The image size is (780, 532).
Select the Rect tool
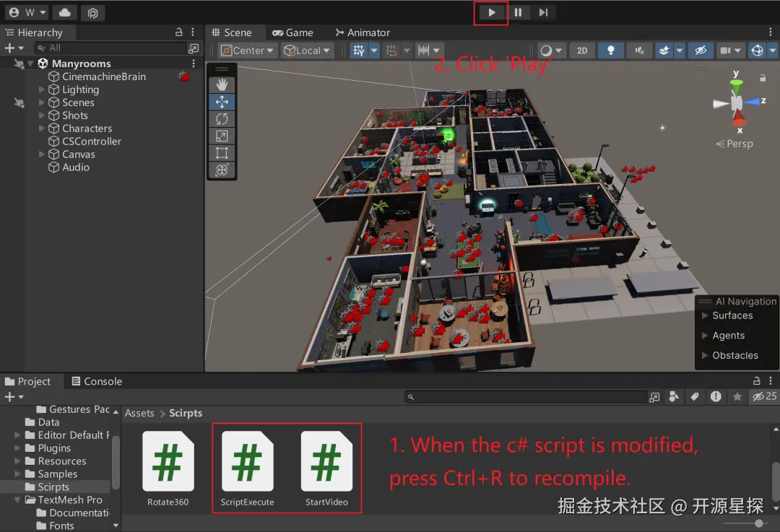click(222, 152)
